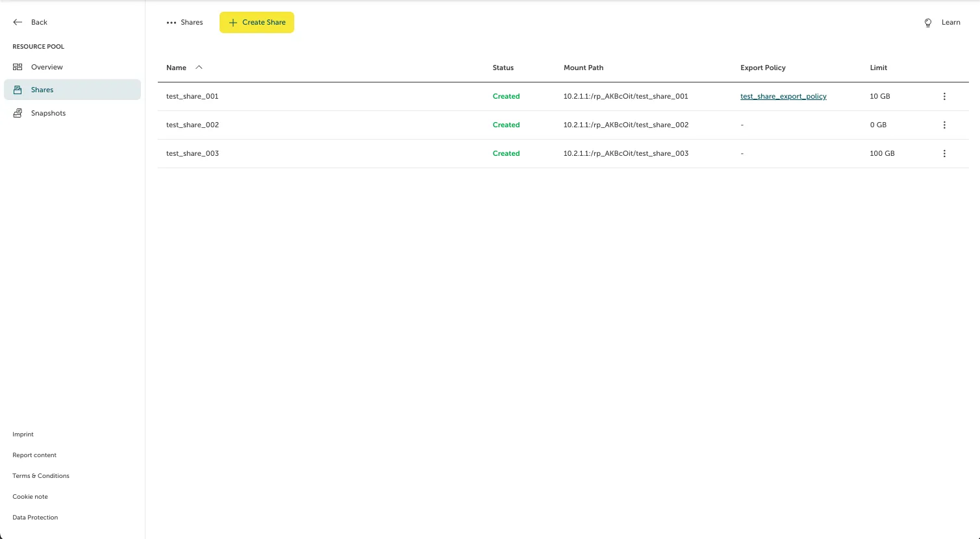Go to the Overview menu item
This screenshot has width=980, height=539.
(47, 67)
